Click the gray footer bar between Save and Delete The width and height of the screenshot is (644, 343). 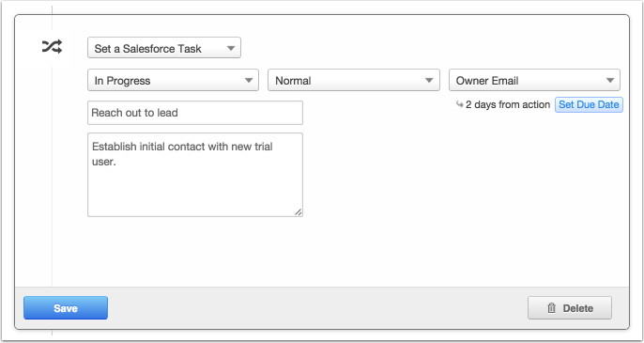tap(317, 308)
